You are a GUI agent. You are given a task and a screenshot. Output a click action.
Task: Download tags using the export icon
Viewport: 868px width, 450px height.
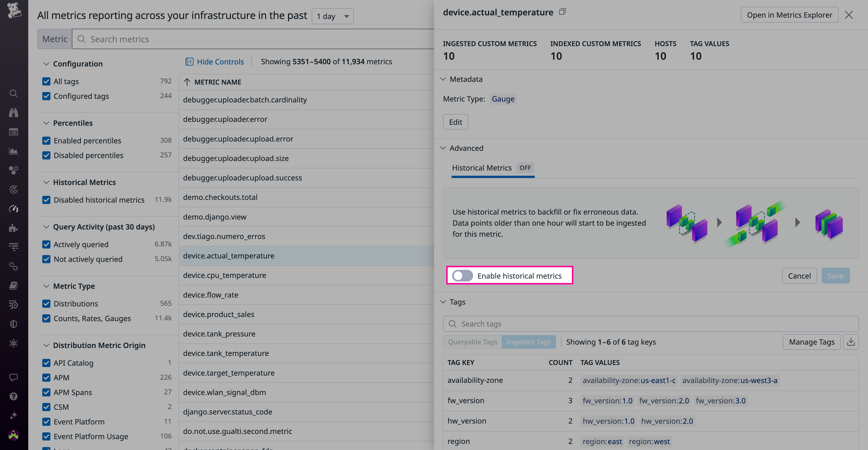pos(851,341)
